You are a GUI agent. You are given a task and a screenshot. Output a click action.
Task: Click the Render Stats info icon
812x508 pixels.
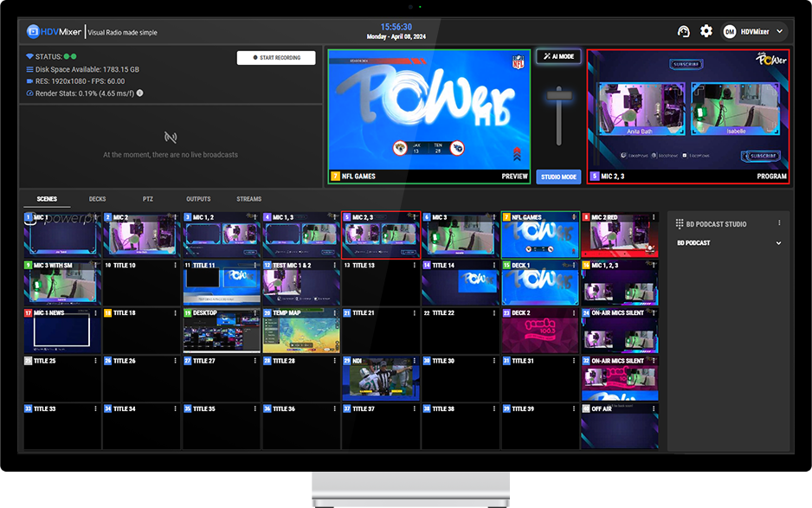pos(141,93)
